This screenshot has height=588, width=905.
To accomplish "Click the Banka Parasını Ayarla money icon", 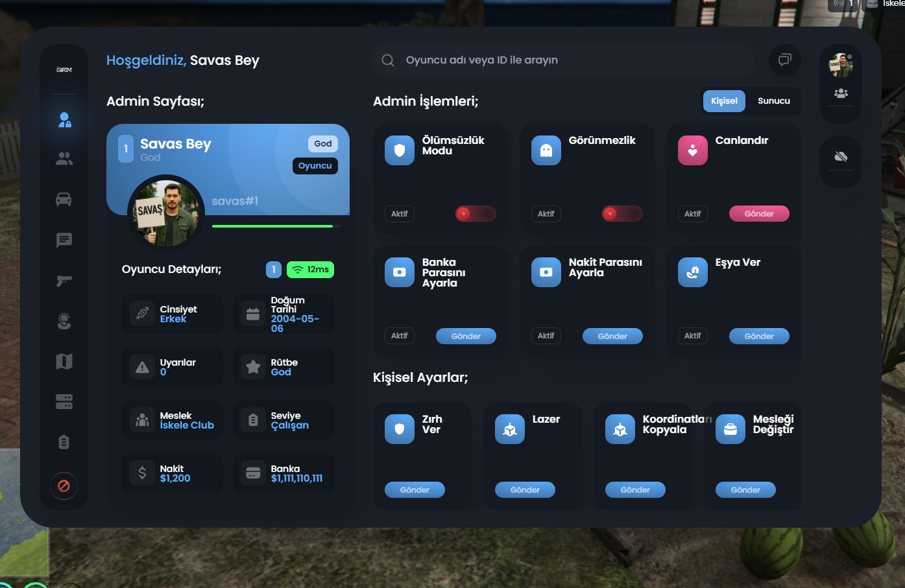I will click(x=400, y=272).
